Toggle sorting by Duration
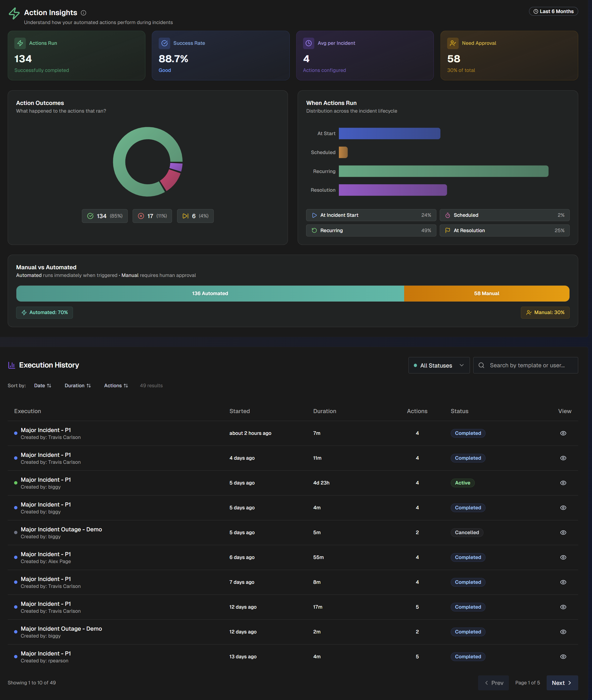592x700 pixels. (78, 385)
